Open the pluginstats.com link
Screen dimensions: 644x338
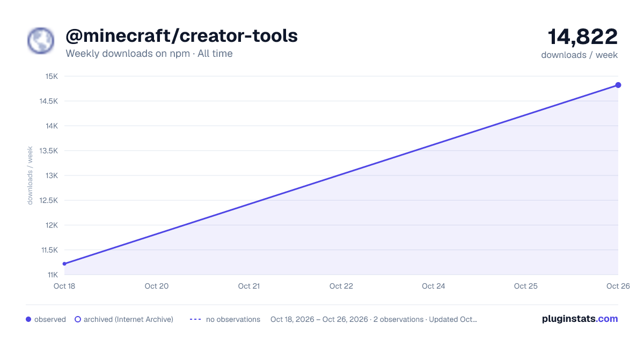click(580, 319)
